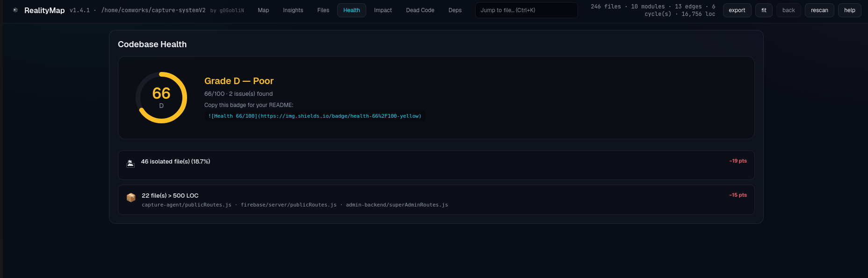
Task: Click the Health badge markdown snippet
Action: (x=315, y=116)
